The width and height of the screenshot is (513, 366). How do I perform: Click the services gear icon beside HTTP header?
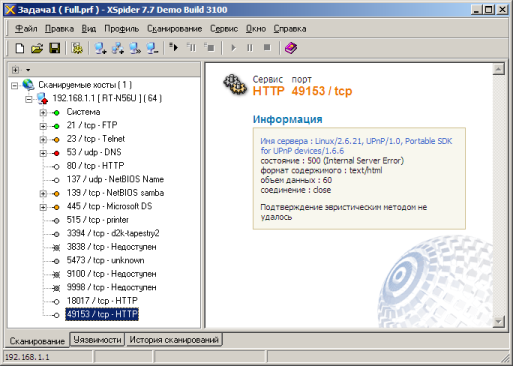(x=235, y=85)
